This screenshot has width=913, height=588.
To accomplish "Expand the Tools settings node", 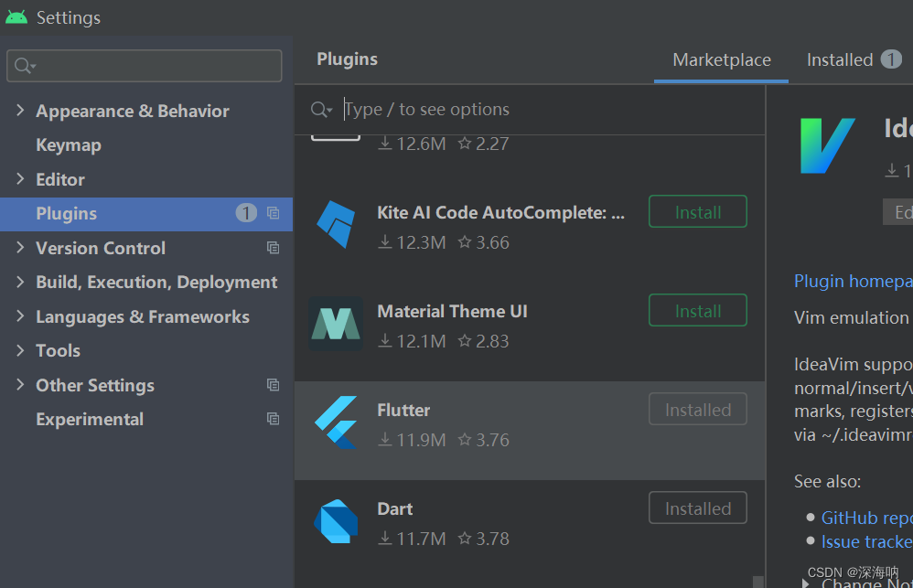I will [x=20, y=350].
